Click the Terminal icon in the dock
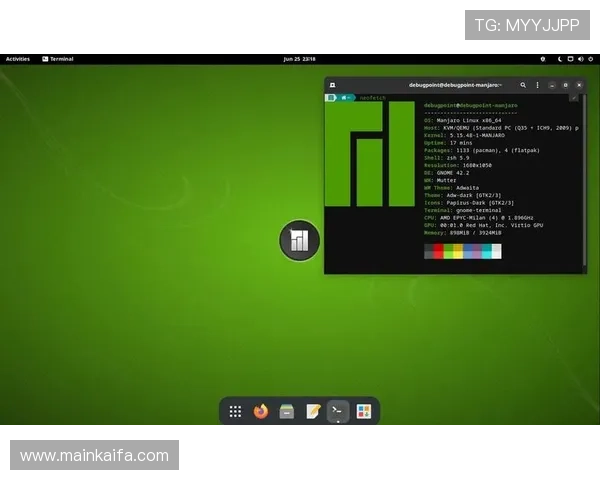 click(x=338, y=411)
